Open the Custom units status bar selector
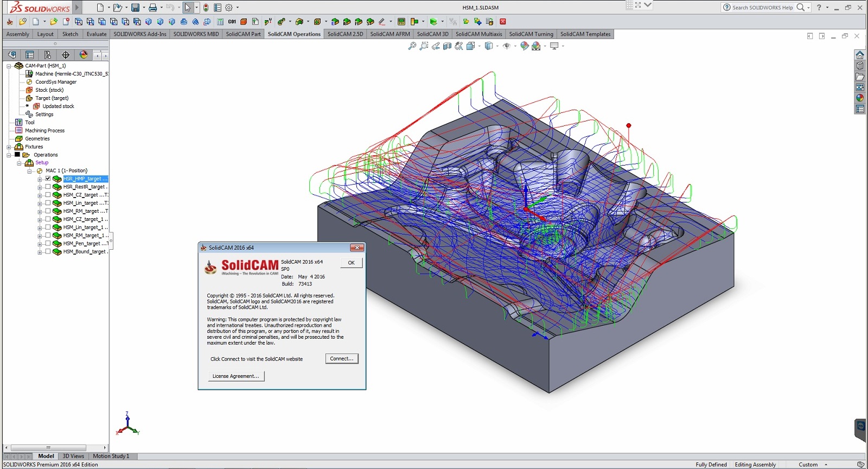The width and height of the screenshot is (868, 469). coord(812,465)
